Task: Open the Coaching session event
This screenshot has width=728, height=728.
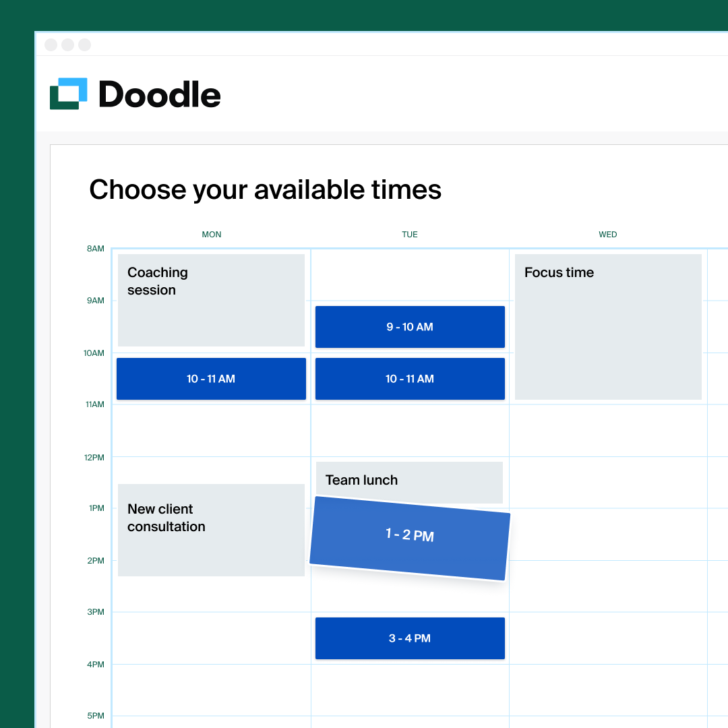Action: tap(211, 300)
